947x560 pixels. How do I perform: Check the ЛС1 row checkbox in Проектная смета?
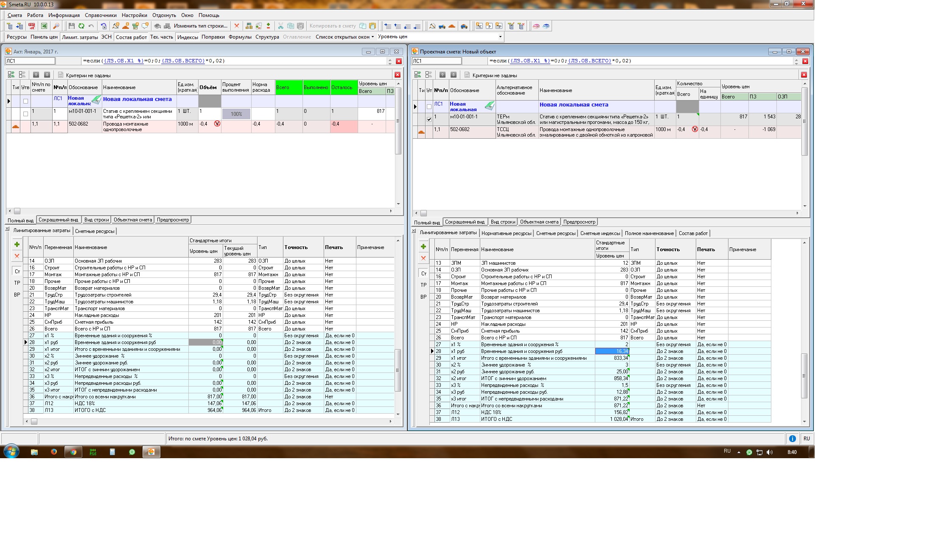click(x=429, y=106)
